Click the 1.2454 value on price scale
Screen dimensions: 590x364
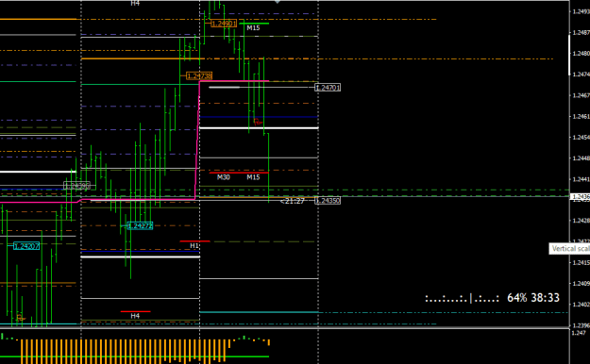click(x=581, y=138)
